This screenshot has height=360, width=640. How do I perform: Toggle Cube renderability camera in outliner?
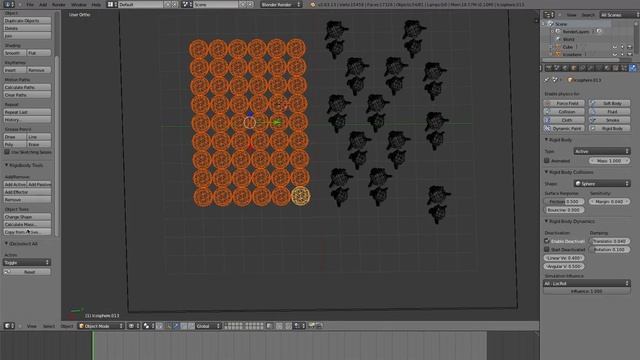pos(630,47)
